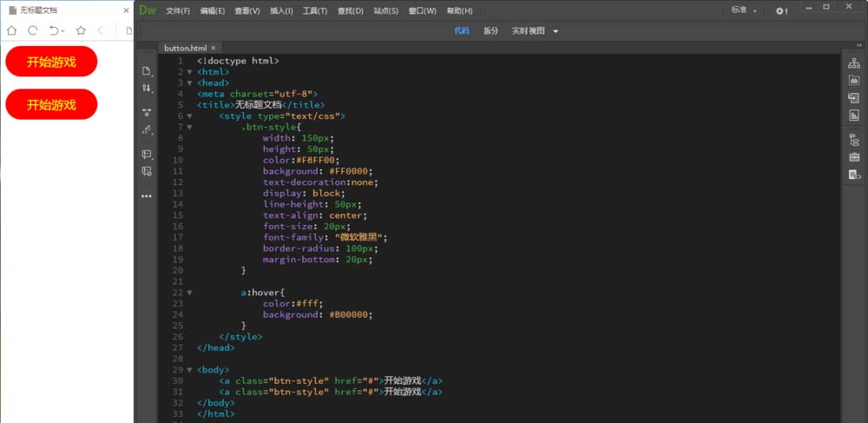Open the Snippets panel icon in right dock
868x423 pixels.
click(854, 175)
